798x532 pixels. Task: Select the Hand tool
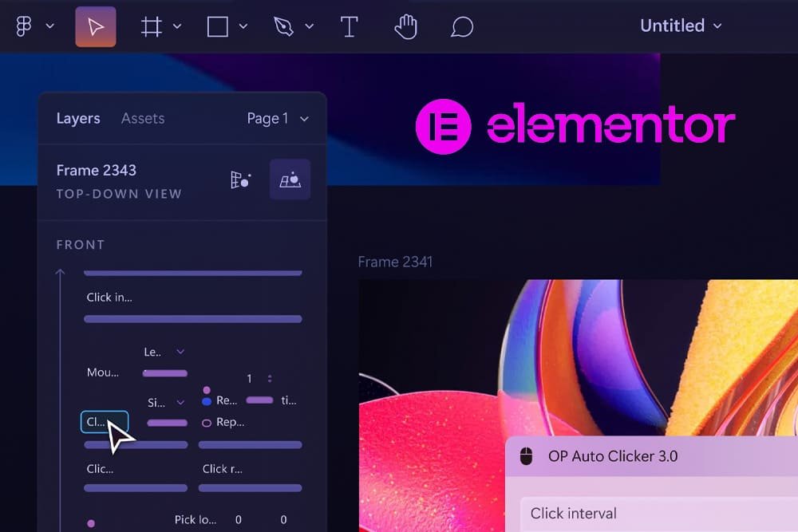tap(406, 26)
